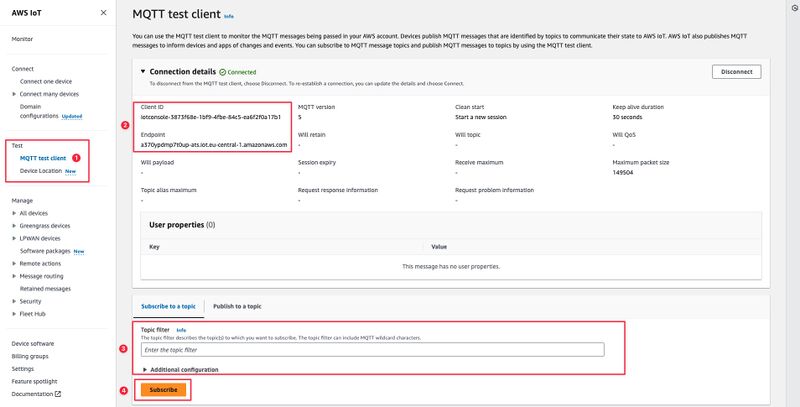This screenshot has width=800, height=407.
Task: Open Info link next to MQTT test client title
Action: pos(229,17)
